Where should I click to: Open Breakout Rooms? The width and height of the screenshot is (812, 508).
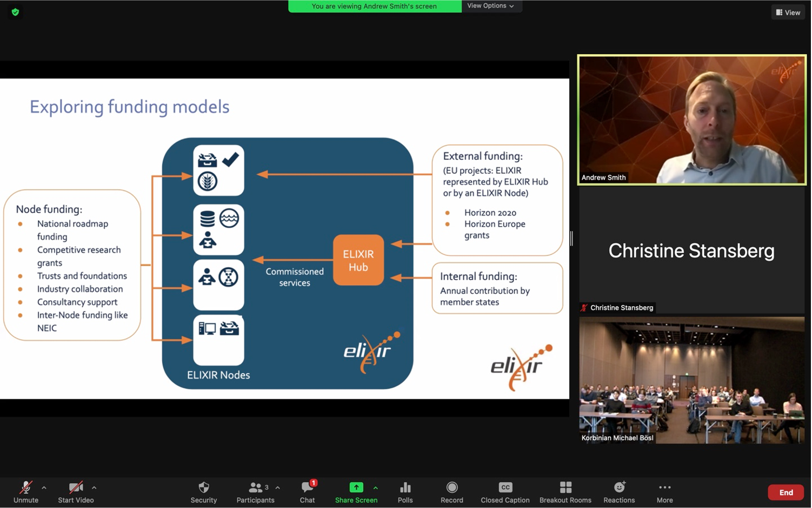(x=564, y=492)
